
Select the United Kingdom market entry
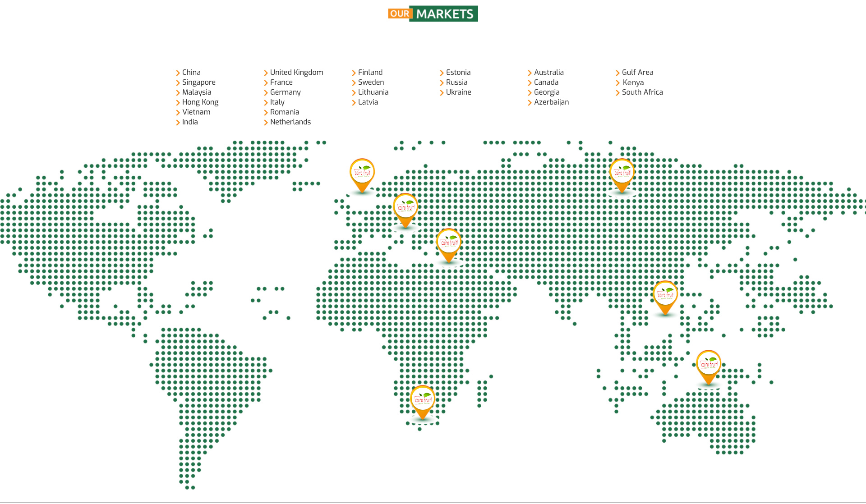[296, 72]
